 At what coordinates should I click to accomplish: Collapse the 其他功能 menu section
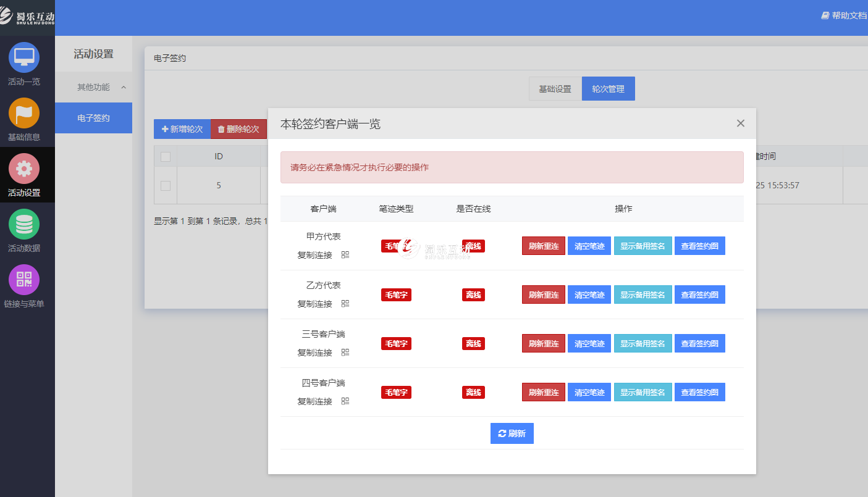[124, 88]
